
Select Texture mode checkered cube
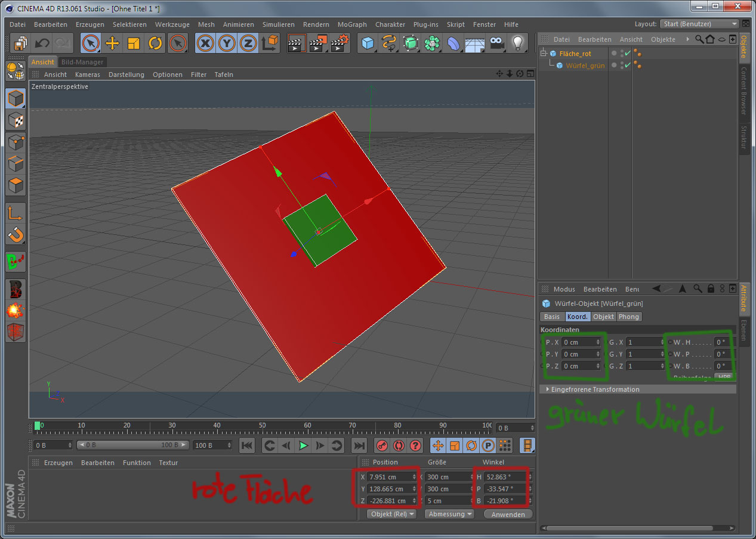[x=16, y=120]
